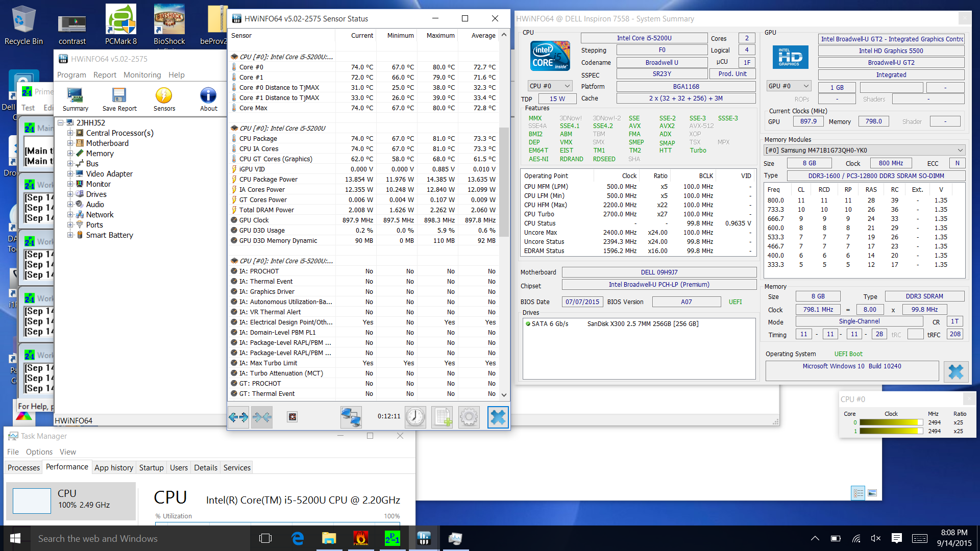The image size is (980, 551).
Task: Click the Sensor Status vertical scrollbar thumb
Action: [x=504, y=182]
